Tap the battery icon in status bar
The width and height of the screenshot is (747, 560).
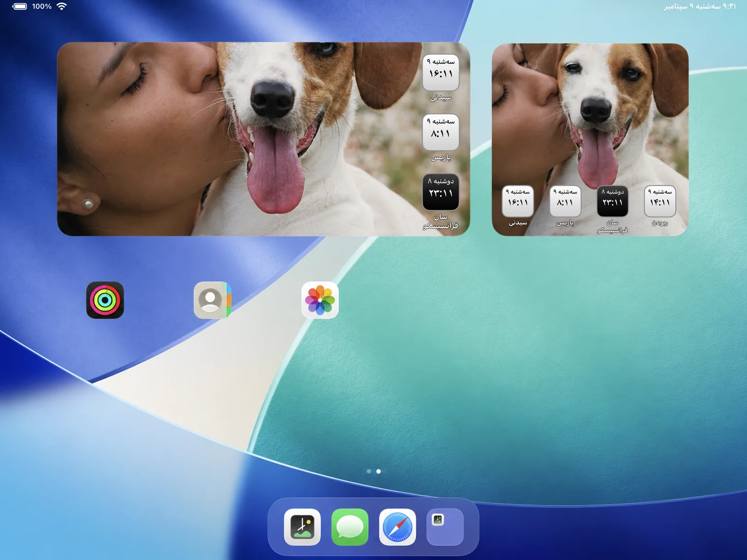[x=19, y=6]
